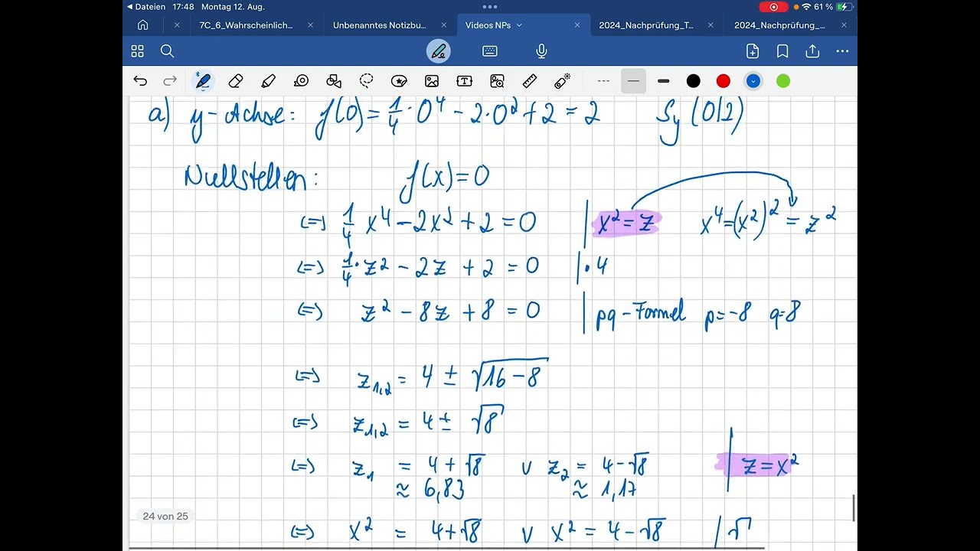980x551 pixels.
Task: Select the pen tool
Action: 203,81
